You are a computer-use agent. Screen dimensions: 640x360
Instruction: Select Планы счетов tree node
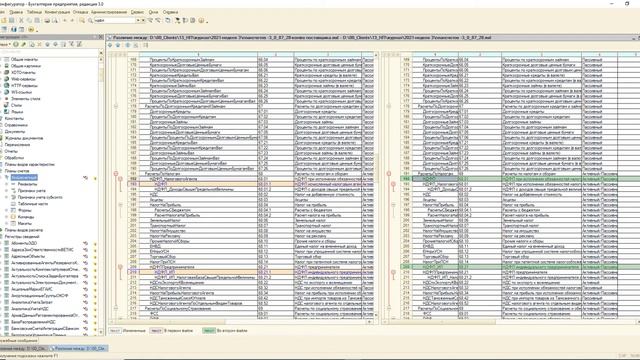point(17,171)
